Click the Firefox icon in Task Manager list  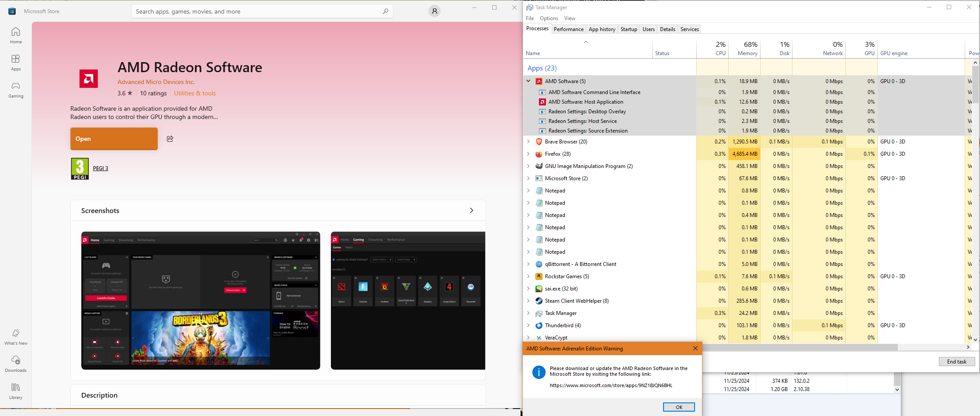tap(539, 154)
